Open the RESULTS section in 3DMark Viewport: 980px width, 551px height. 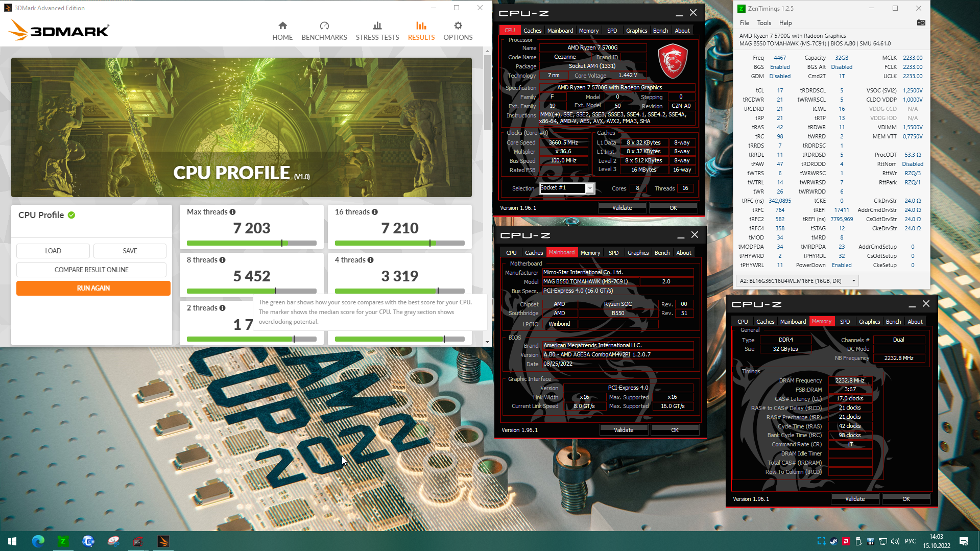421,31
